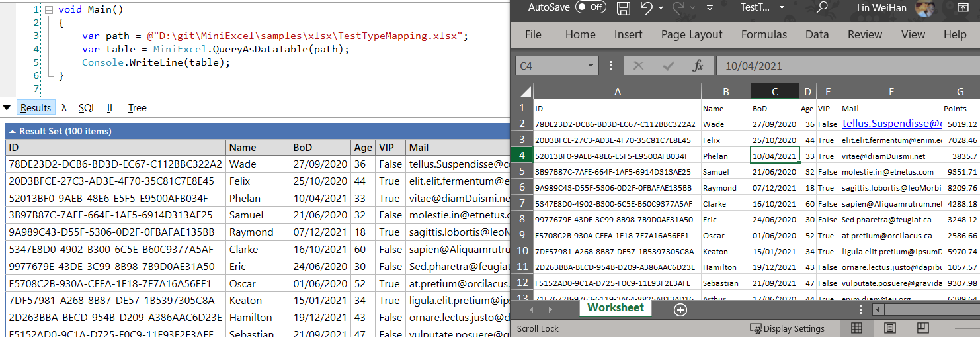Switch to Normal view grid icon

coord(856,328)
